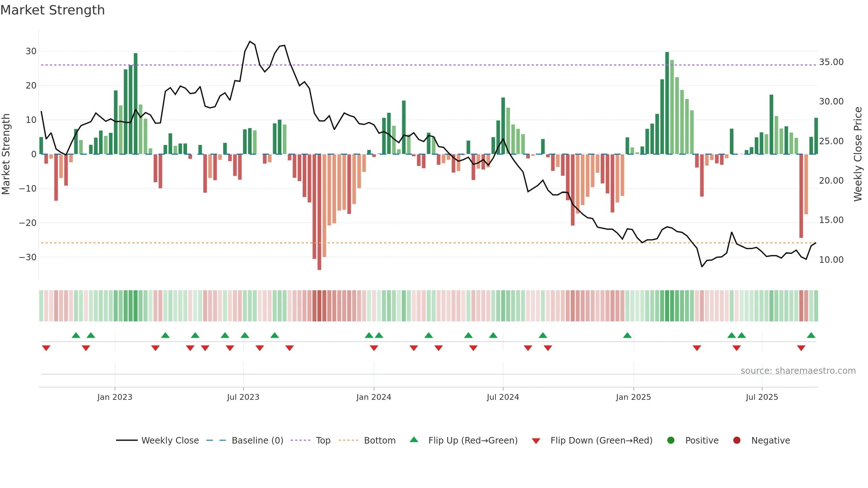Click the Weekly Close Price axis title
Screen dimensions: 868x488
coord(858,154)
